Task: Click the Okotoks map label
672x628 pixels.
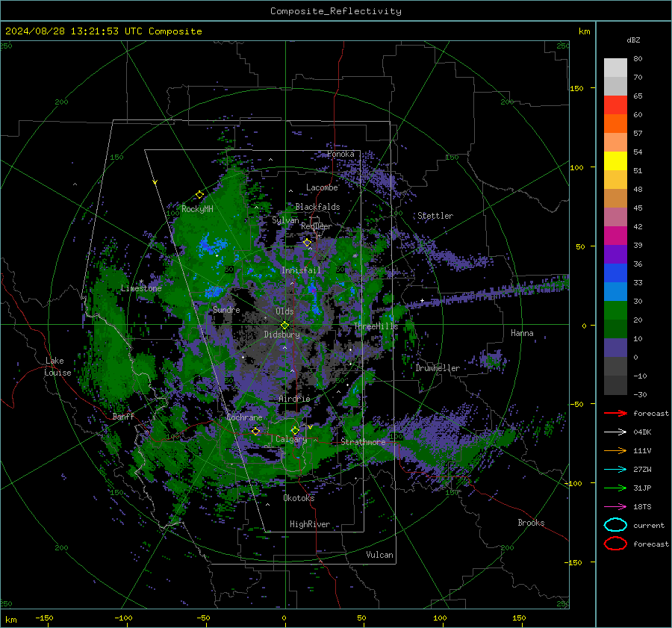Action: click(299, 497)
